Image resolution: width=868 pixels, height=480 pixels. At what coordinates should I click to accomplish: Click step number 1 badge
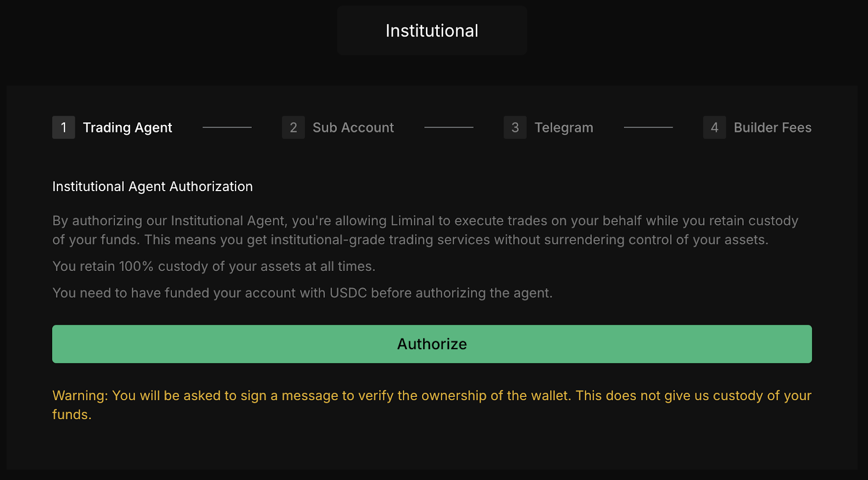[63, 128]
